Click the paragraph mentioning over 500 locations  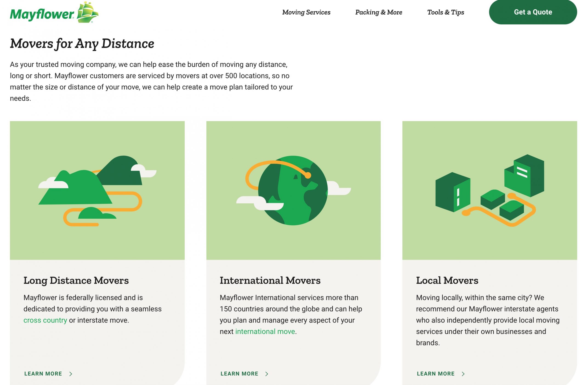click(x=151, y=81)
